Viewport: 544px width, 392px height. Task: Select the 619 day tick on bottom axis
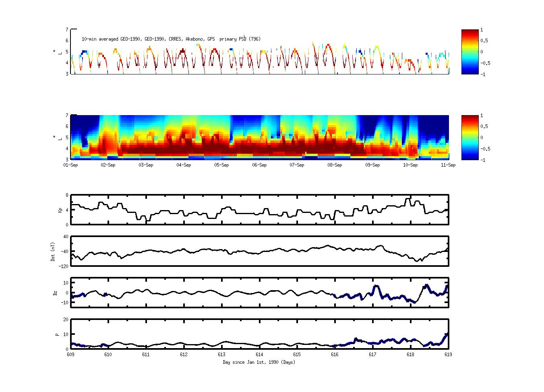pyautogui.click(x=448, y=355)
